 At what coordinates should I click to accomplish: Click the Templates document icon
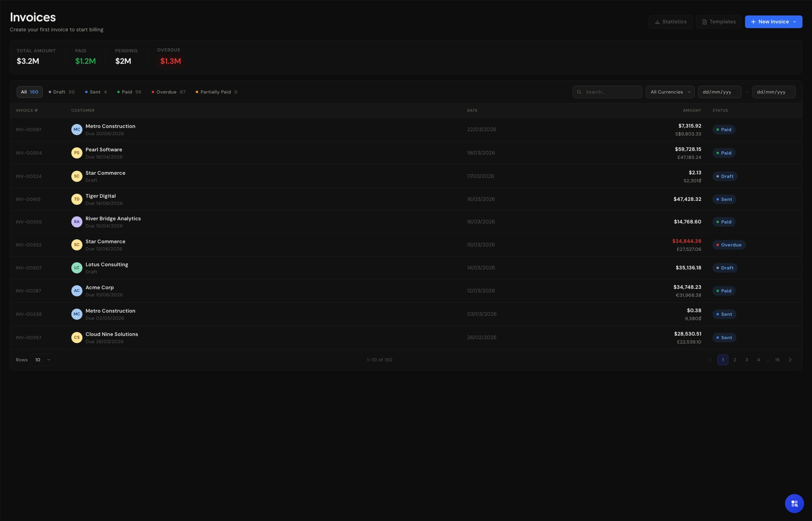coord(704,22)
